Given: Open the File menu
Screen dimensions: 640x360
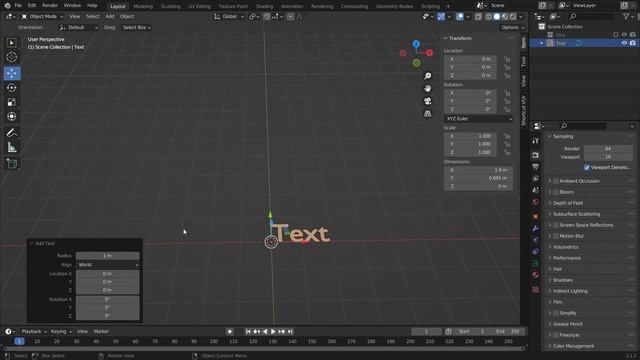Looking at the screenshot, I should pyautogui.click(x=18, y=6).
